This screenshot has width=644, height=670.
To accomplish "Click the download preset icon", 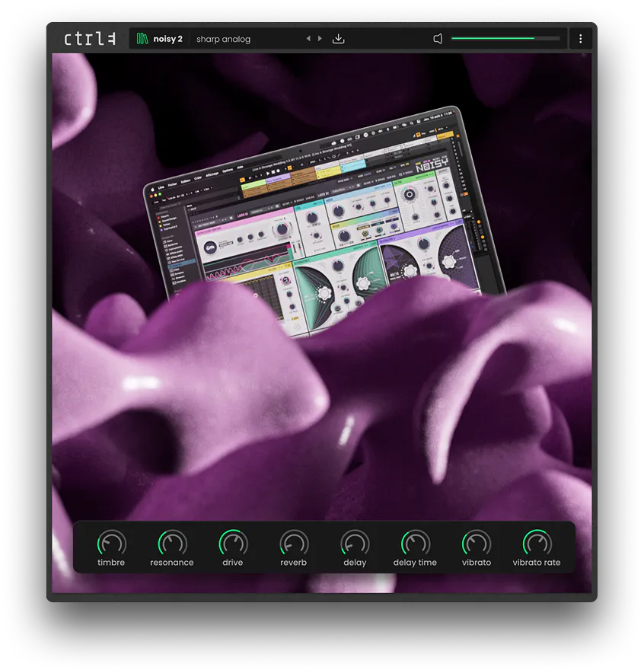I will pos(339,39).
